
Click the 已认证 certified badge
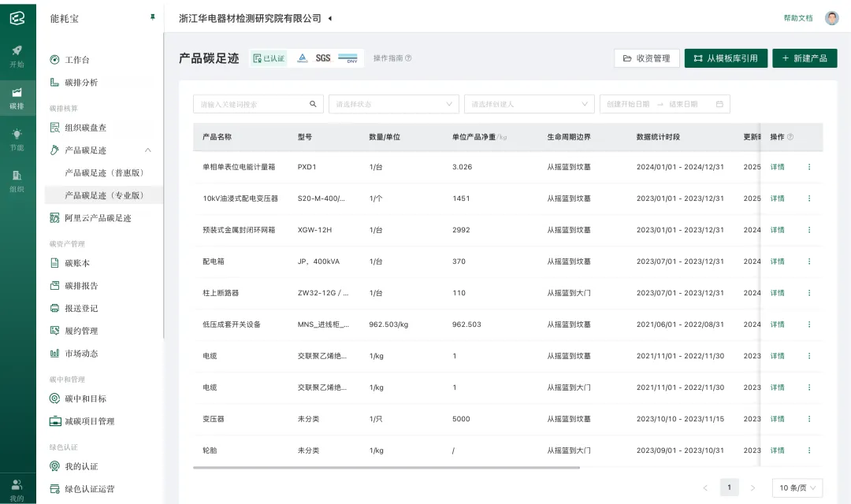point(269,58)
